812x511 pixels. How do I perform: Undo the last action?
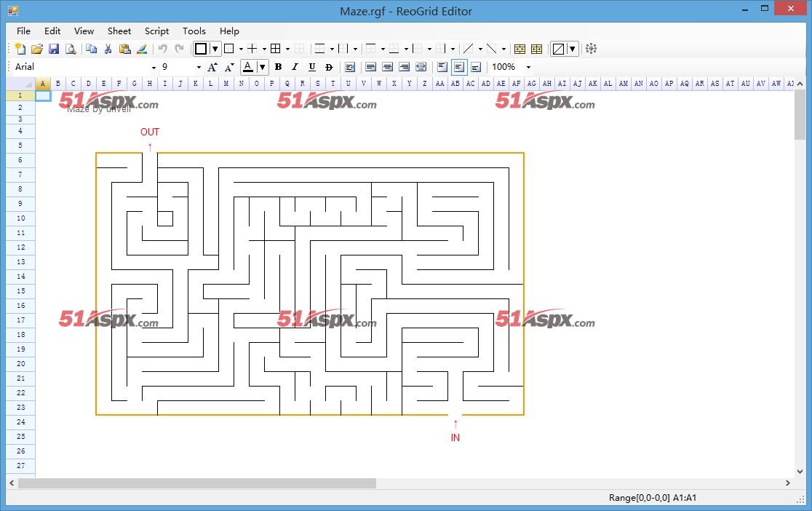[x=162, y=49]
